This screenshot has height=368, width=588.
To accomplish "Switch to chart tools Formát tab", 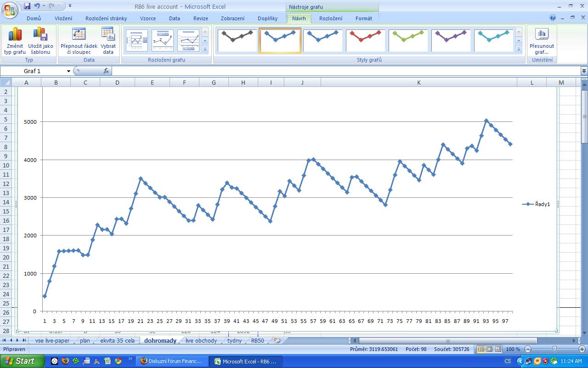I will [364, 18].
